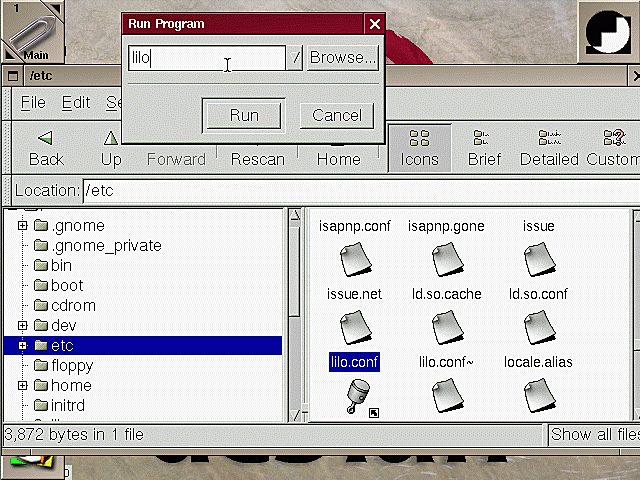Viewport: 640px width, 480px height.
Task: Open Browse... to pick a program
Action: point(342,58)
